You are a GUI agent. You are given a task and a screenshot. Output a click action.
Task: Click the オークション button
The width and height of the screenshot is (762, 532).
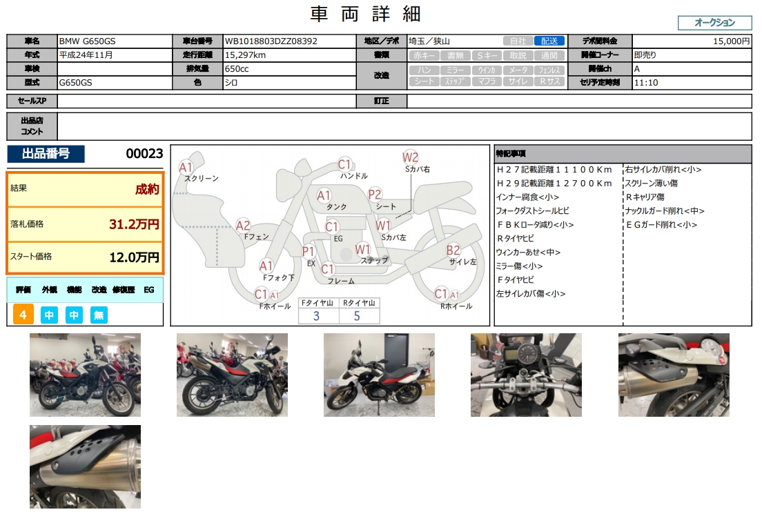tap(714, 23)
